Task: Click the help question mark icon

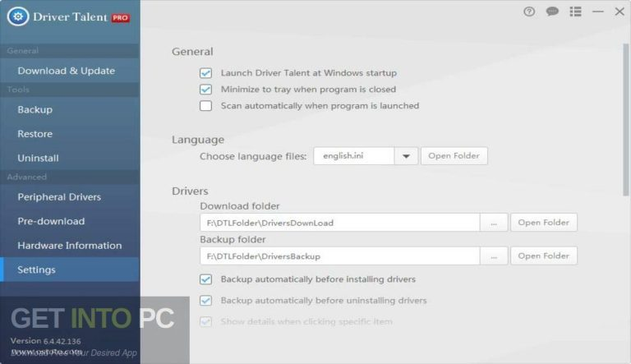Action: [529, 12]
